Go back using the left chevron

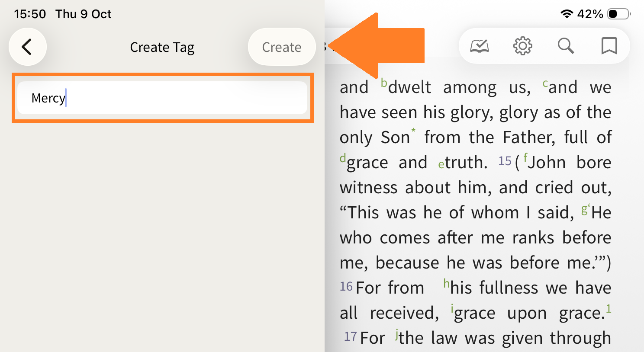(x=27, y=47)
